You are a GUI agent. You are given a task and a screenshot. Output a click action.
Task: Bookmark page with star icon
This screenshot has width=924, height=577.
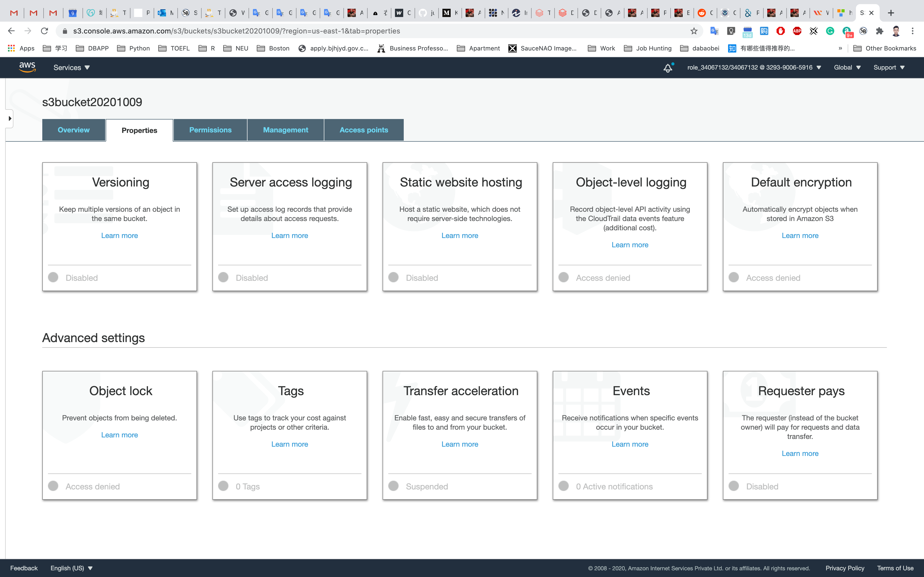tap(694, 31)
